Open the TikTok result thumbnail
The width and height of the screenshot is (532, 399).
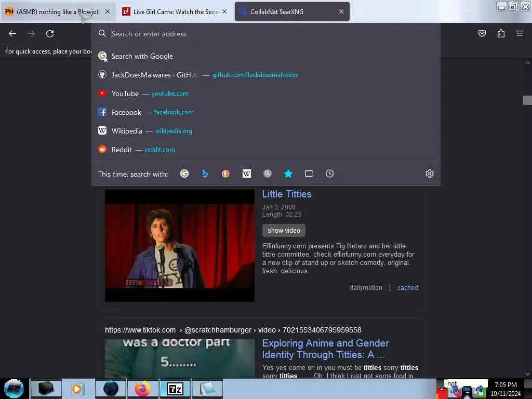[x=179, y=358]
